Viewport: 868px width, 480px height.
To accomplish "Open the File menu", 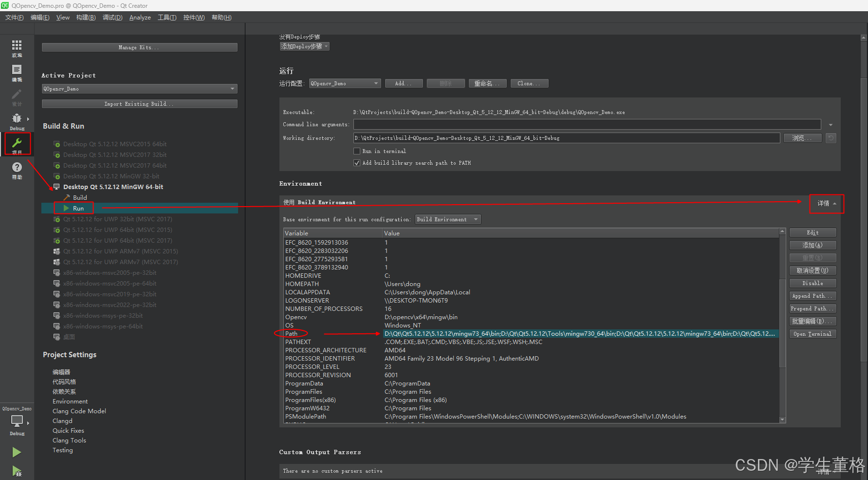I will [14, 18].
